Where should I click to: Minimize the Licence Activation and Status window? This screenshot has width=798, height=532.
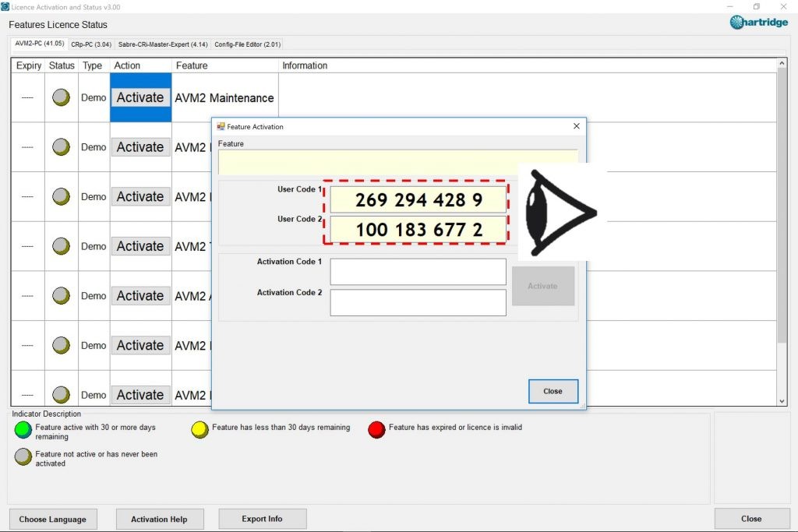pos(729,6)
